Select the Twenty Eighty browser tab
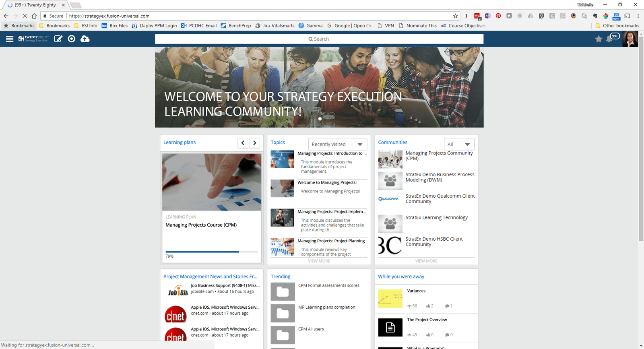The width and height of the screenshot is (644, 349). (35, 5)
